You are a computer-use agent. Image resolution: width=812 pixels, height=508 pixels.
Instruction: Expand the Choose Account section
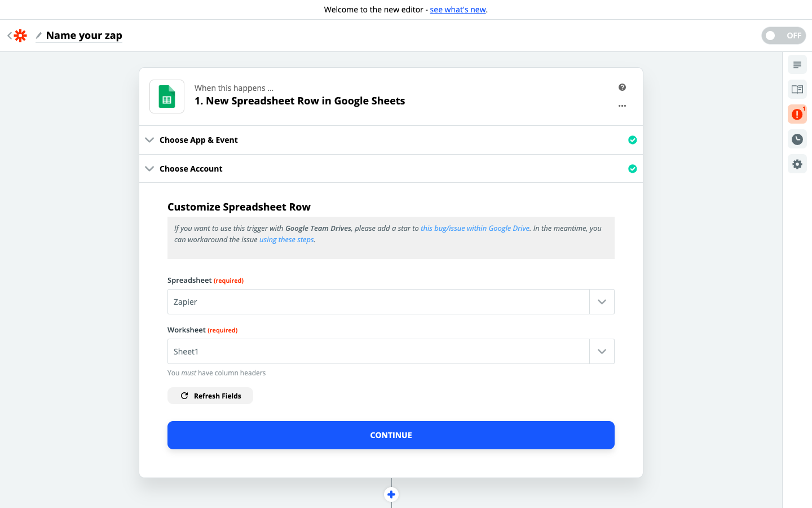(x=191, y=169)
